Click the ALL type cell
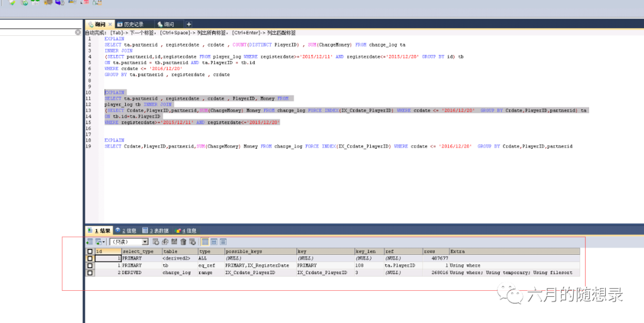 pos(211,259)
